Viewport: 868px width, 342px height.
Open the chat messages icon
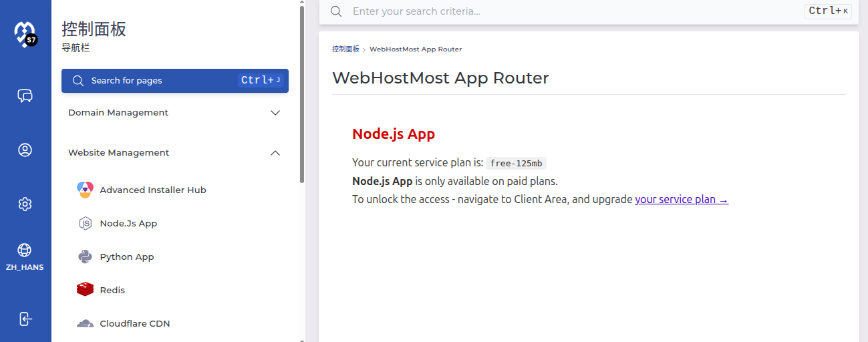pos(25,96)
